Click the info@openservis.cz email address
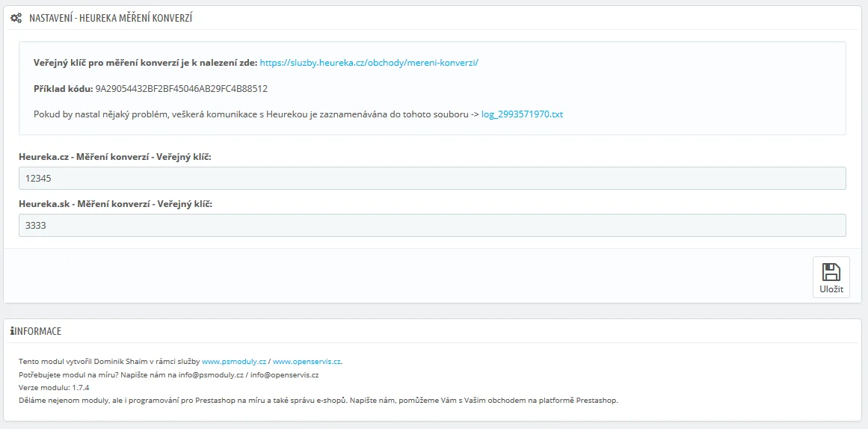The height and width of the screenshot is (429, 868). coord(285,374)
